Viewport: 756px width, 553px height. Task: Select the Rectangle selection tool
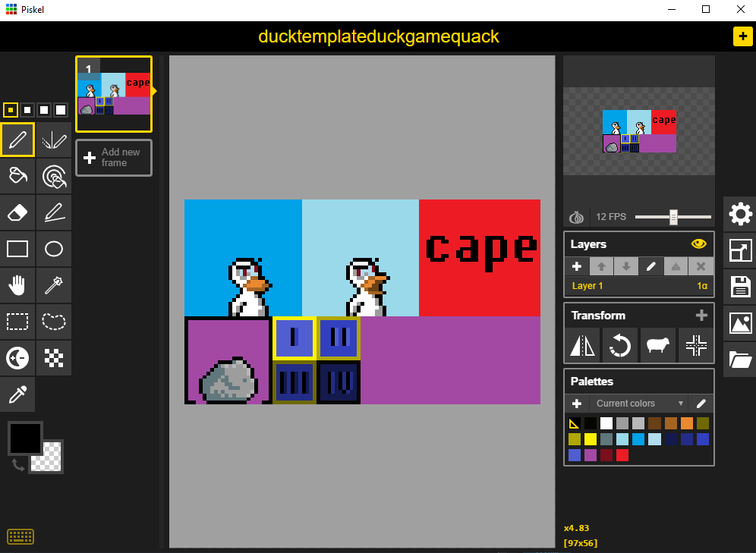[x=17, y=322]
